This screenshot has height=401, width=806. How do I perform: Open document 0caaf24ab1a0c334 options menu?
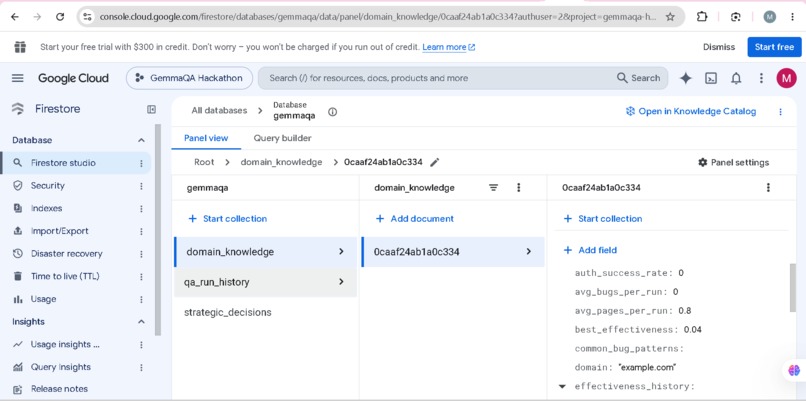(x=768, y=188)
